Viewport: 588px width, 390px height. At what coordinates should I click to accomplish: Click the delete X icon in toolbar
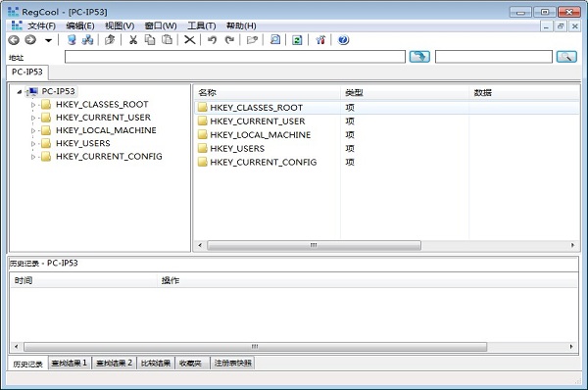[x=190, y=40]
